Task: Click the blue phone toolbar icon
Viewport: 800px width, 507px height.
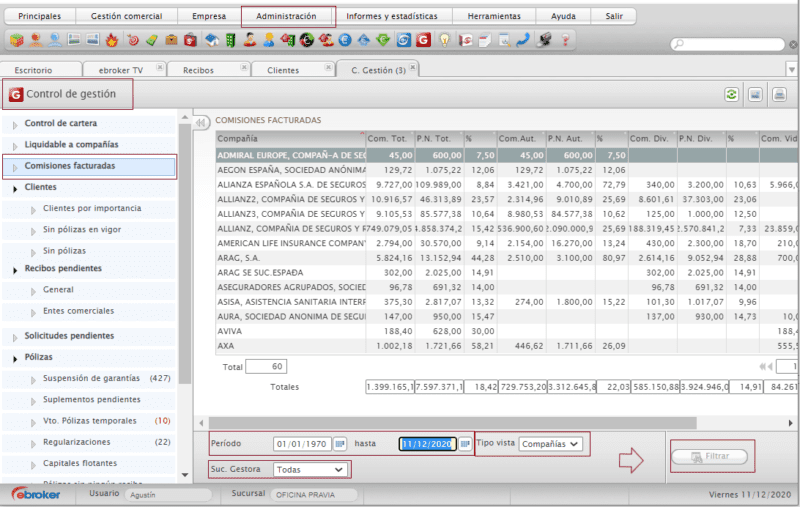Action: tap(523, 40)
